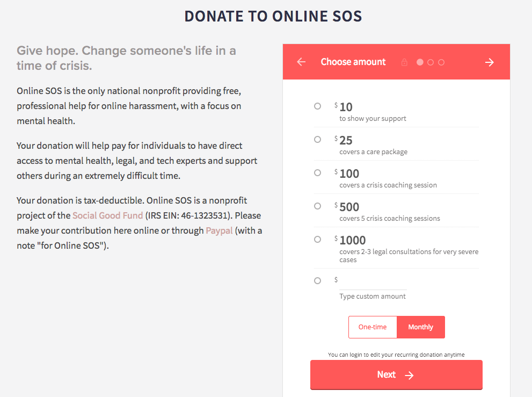Click the custom amount input field
Image resolution: width=532 pixels, height=397 pixels.
373,283
